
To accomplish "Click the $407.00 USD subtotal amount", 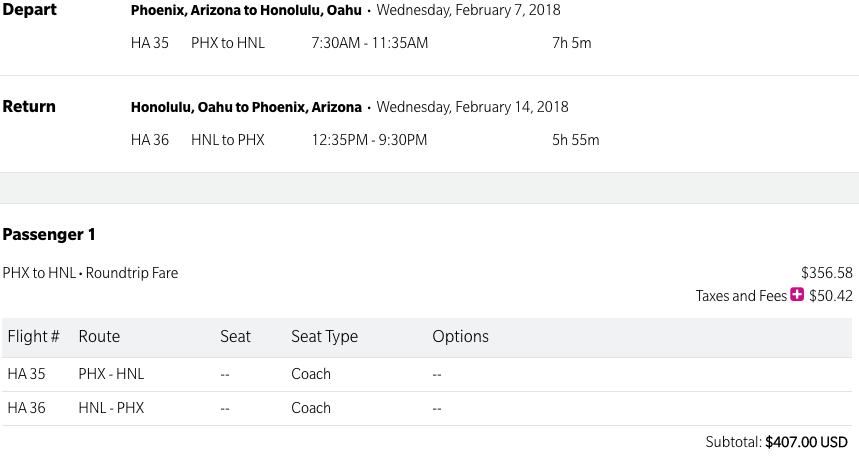I will (806, 441).
